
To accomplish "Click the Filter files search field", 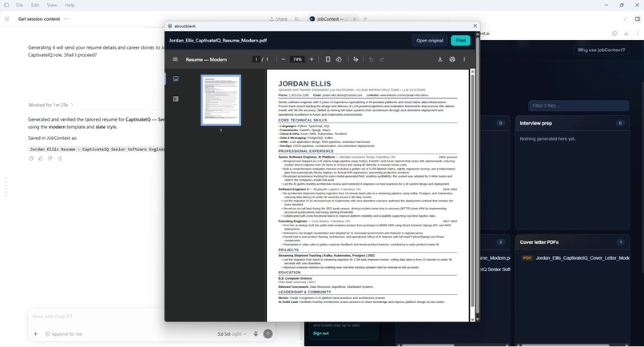I will coord(578,106).
